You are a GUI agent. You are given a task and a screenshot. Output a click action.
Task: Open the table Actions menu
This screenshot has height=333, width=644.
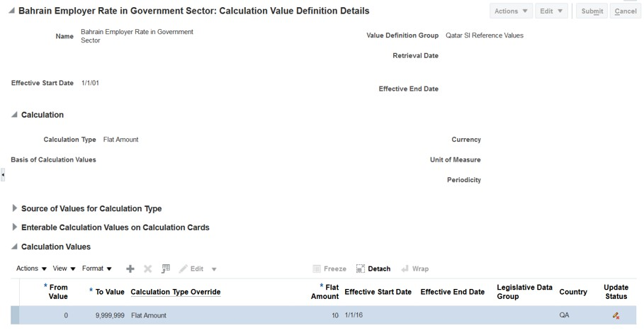[31, 269]
